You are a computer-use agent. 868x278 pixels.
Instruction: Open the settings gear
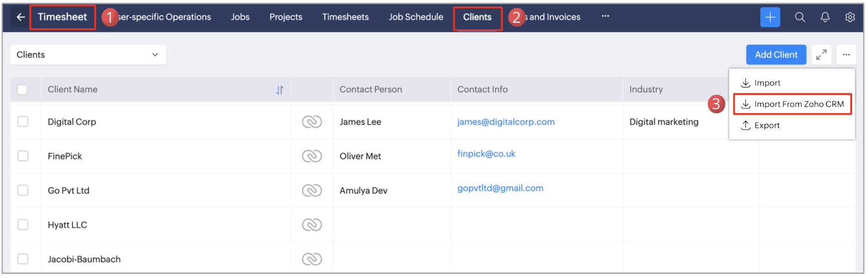click(850, 17)
